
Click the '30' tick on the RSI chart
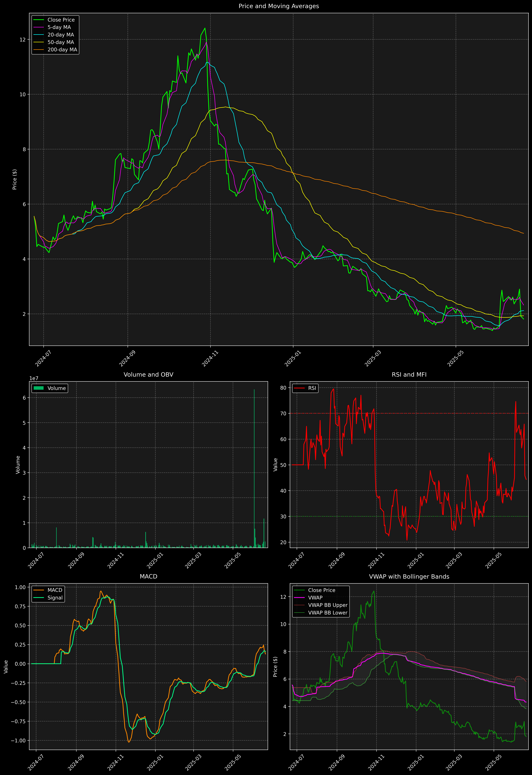(283, 517)
